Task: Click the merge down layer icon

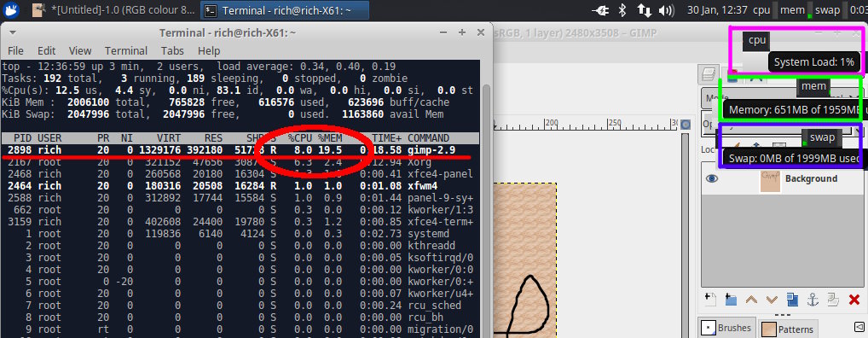Action: [x=833, y=300]
